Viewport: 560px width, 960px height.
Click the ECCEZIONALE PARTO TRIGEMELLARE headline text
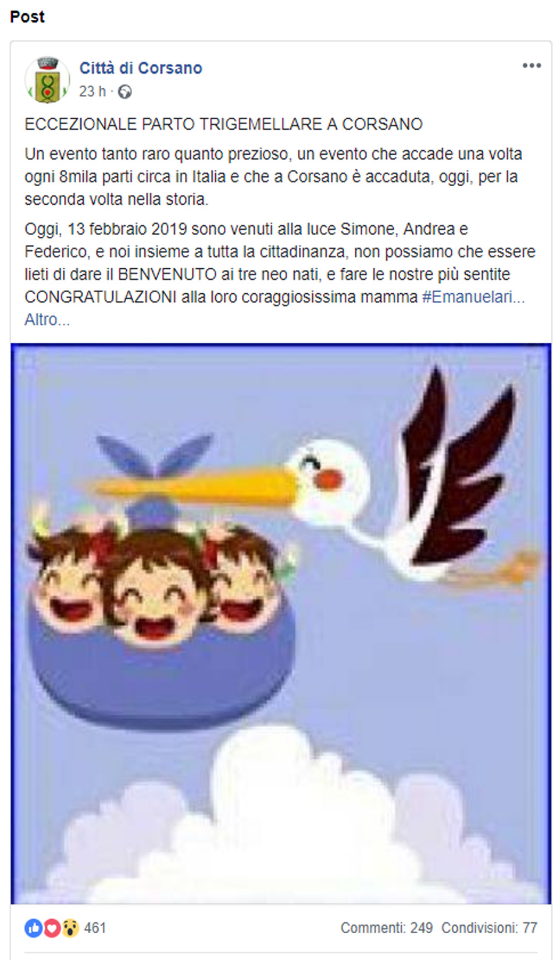pos(223,125)
